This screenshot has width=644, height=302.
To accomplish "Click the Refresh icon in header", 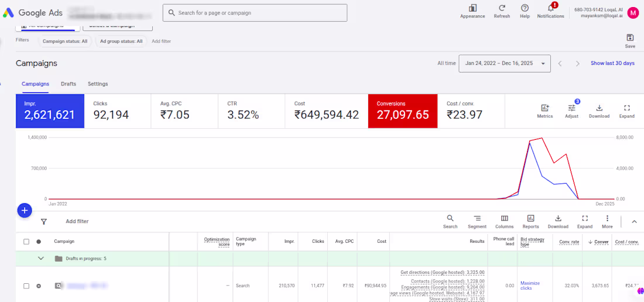I will pyautogui.click(x=502, y=8).
